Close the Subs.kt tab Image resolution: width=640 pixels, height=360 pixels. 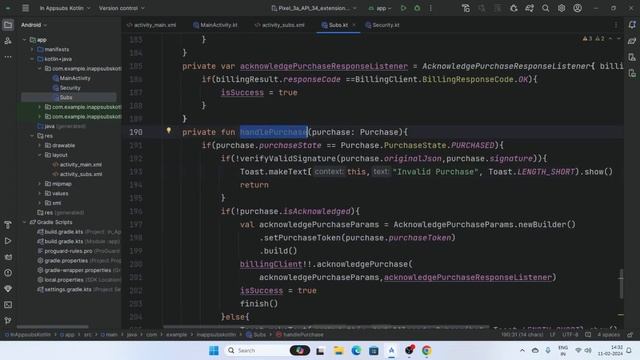[x=354, y=25]
